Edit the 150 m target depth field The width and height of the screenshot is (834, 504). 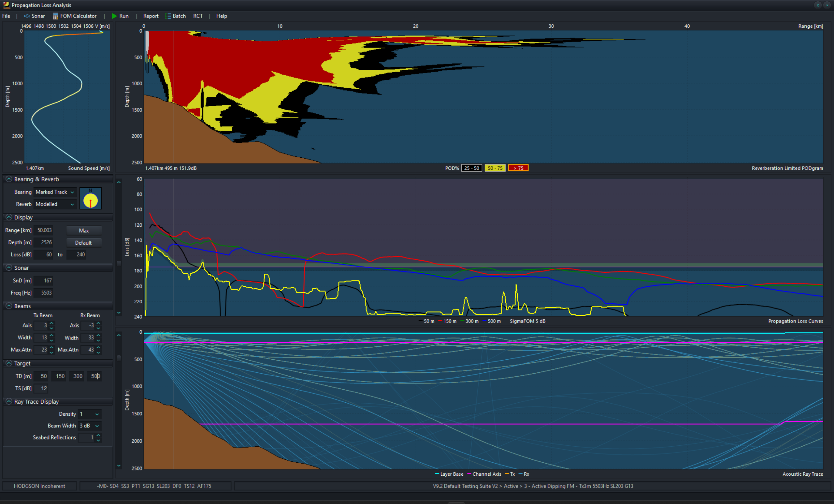pyautogui.click(x=59, y=376)
